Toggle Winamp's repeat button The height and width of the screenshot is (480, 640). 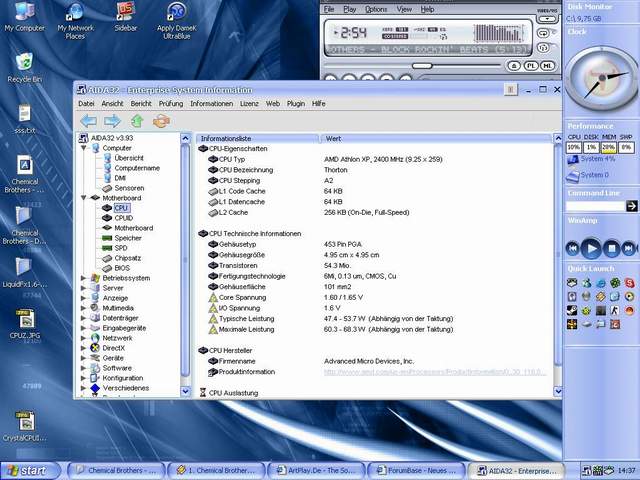coord(543,33)
